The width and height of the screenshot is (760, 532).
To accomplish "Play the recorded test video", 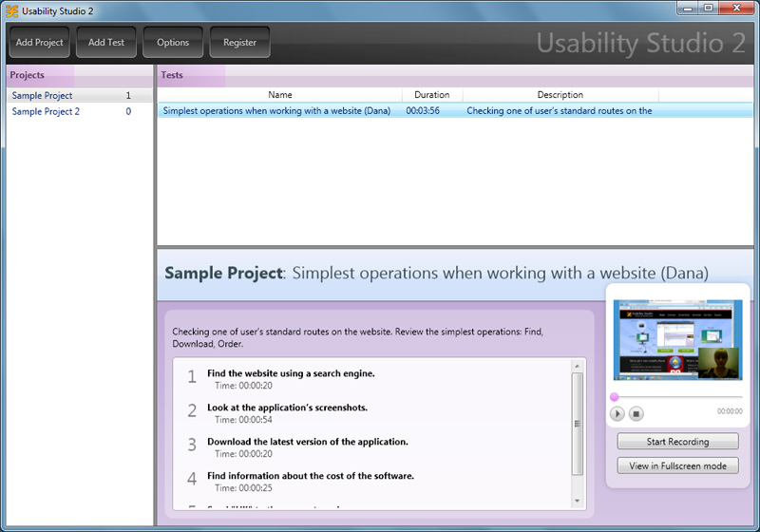I will (x=617, y=414).
